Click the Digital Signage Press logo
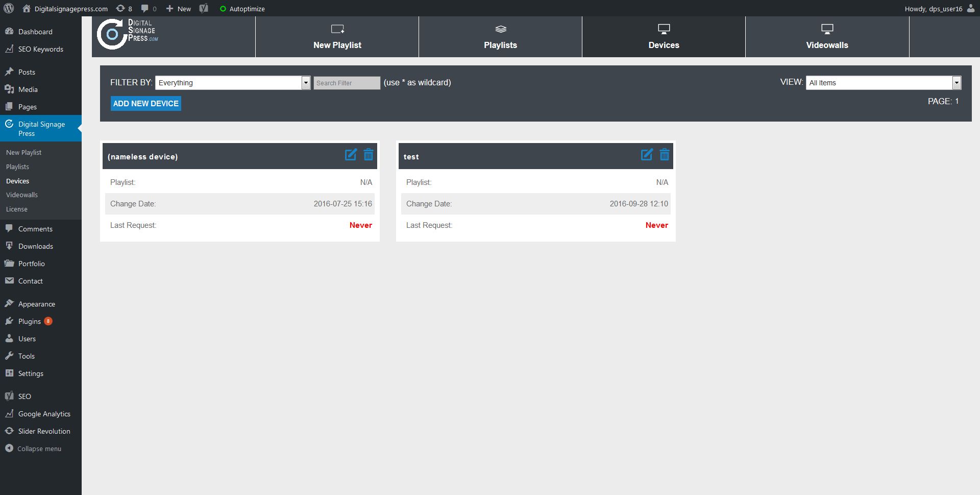980x495 pixels. pos(128,34)
